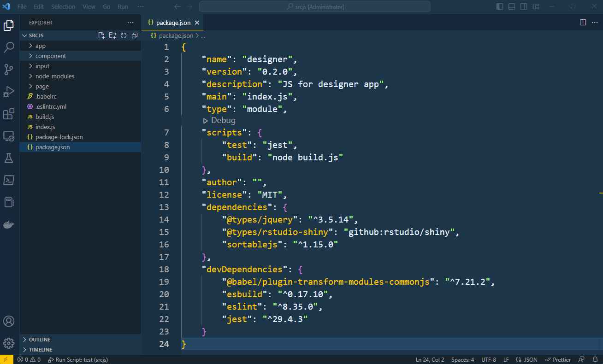This screenshot has width=603, height=364.
Task: Expand the OUTLINE section
Action: 40,340
